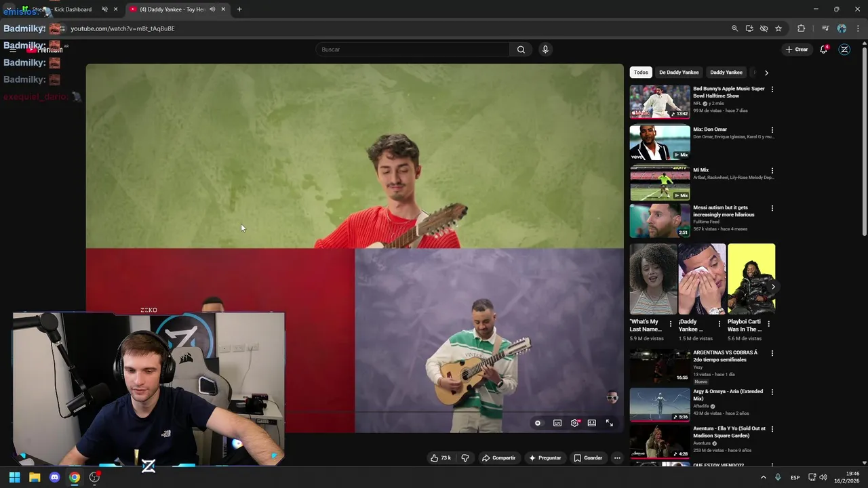Select the De Daddy Yankee filter chip

pyautogui.click(x=679, y=73)
